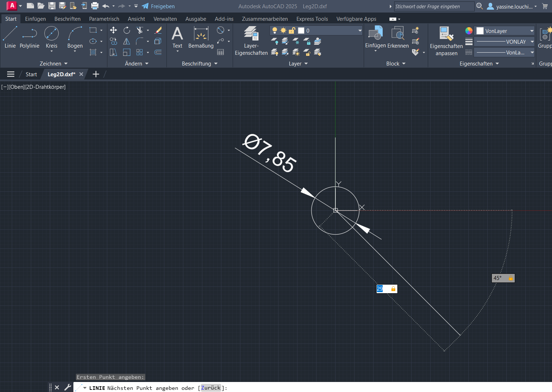The width and height of the screenshot is (552, 392).
Task: Click the rectangle draw tool icon
Action: pos(93,30)
